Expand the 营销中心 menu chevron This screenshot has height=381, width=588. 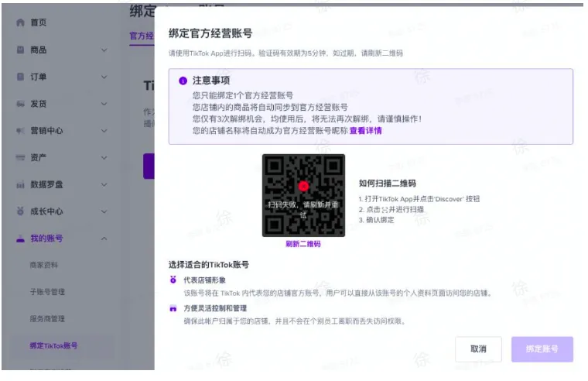tap(104, 131)
